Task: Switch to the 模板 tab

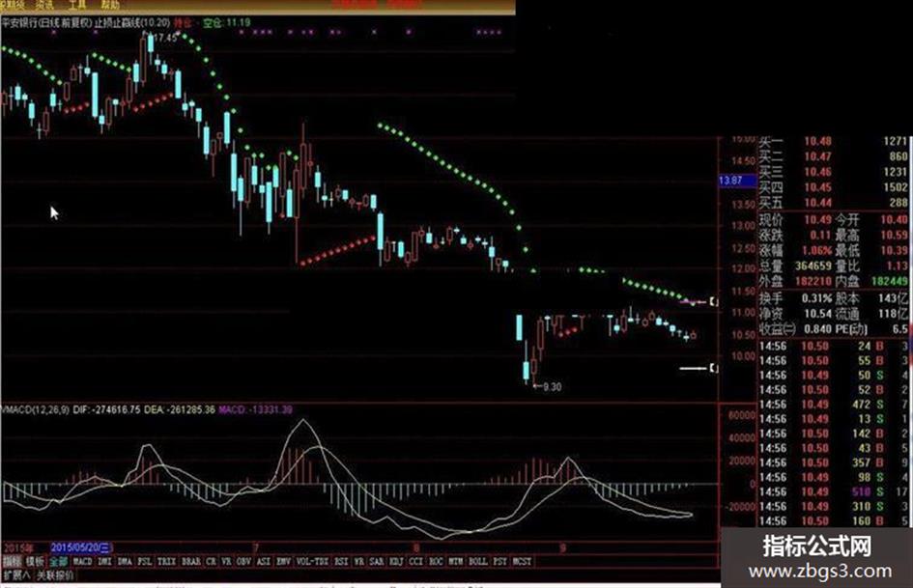Action: 35,562
